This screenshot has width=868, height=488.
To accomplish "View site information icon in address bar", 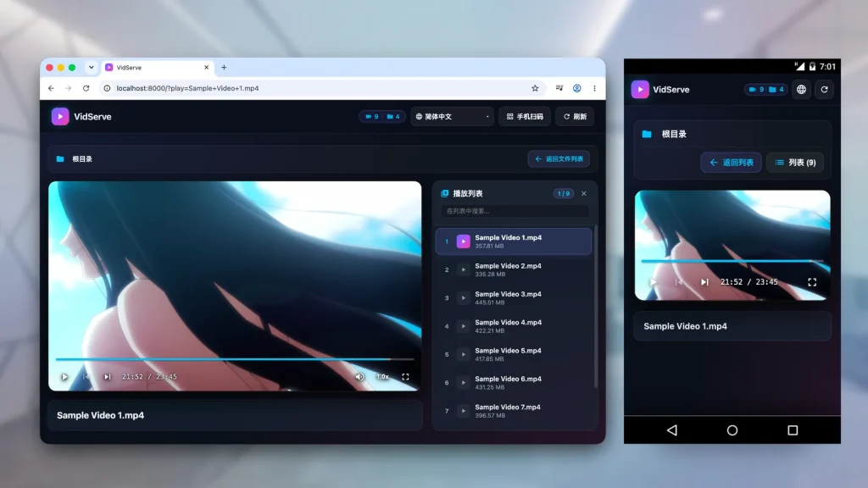I will coord(108,88).
